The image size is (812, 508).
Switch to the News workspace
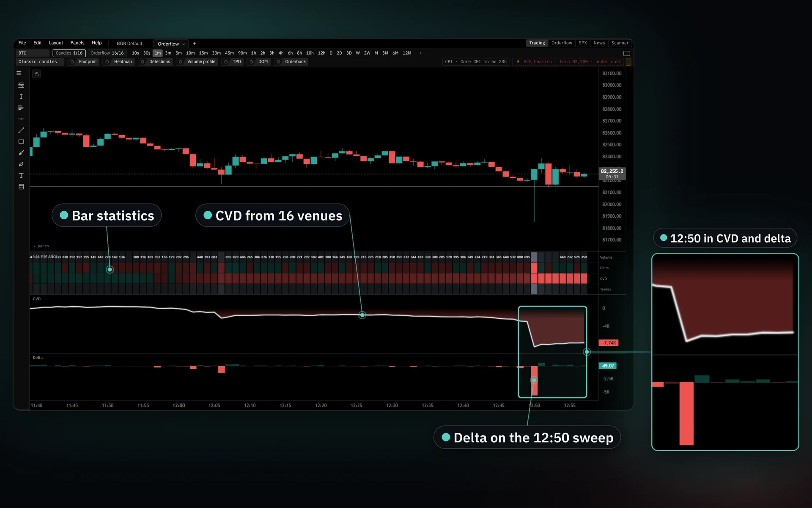[599, 43]
